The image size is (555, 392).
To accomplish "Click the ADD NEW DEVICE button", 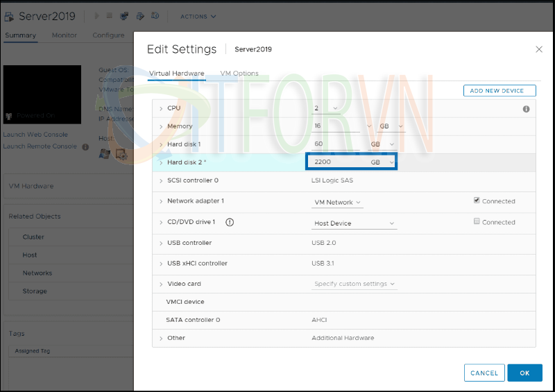I will click(x=499, y=91).
